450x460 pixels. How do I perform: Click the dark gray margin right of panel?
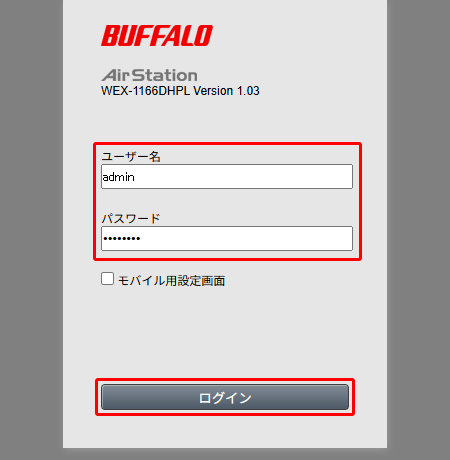click(x=419, y=230)
